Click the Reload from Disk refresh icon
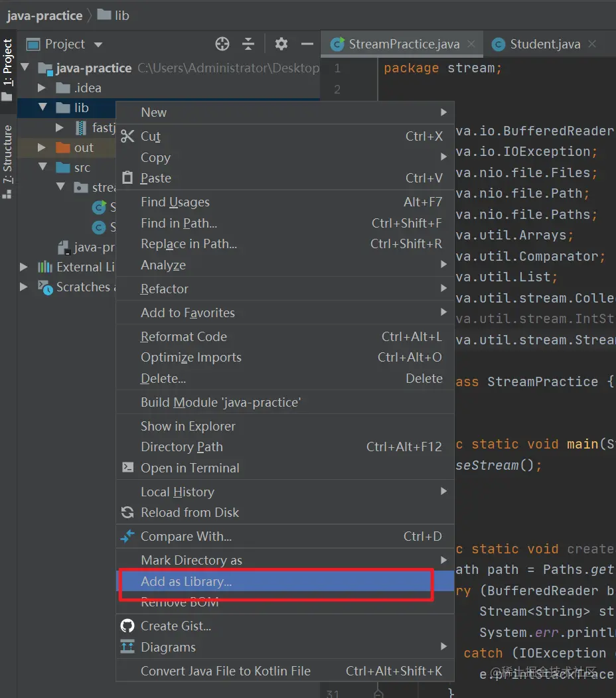 point(127,512)
